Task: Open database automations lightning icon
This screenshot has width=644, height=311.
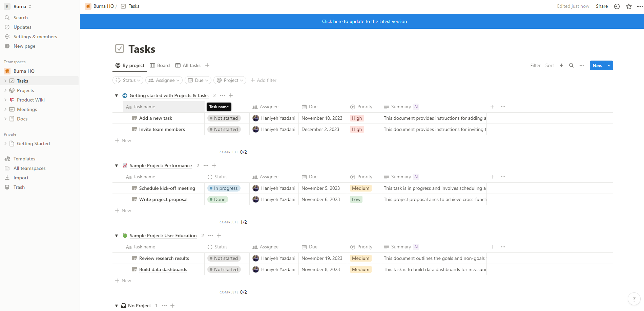Action: tap(561, 65)
